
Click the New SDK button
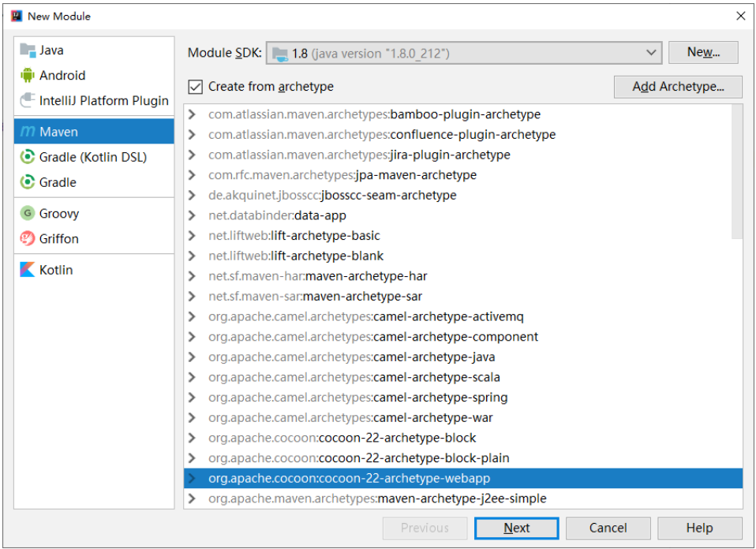click(x=703, y=53)
